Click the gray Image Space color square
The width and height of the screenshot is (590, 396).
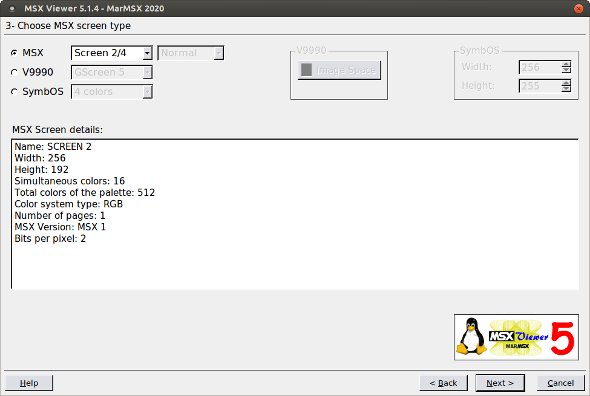point(306,70)
